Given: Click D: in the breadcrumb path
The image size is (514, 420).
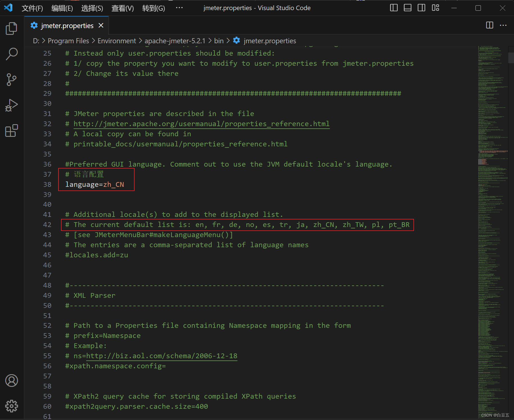Looking at the screenshot, I should click(36, 41).
